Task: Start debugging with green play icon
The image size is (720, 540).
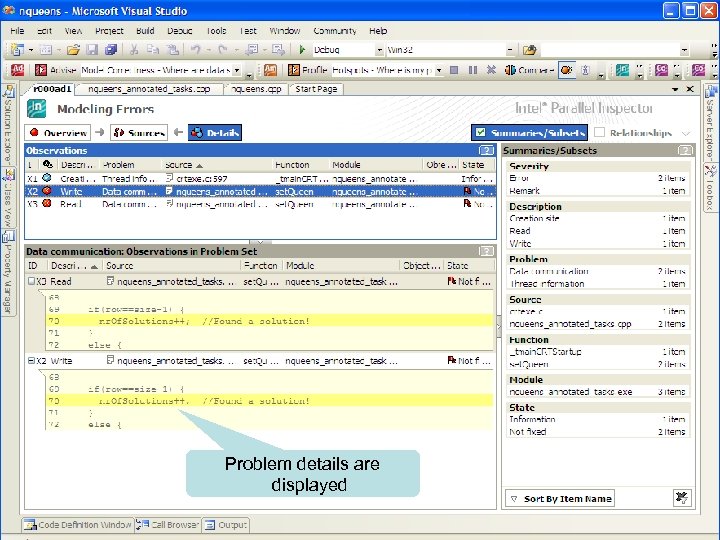Action: coord(302,50)
